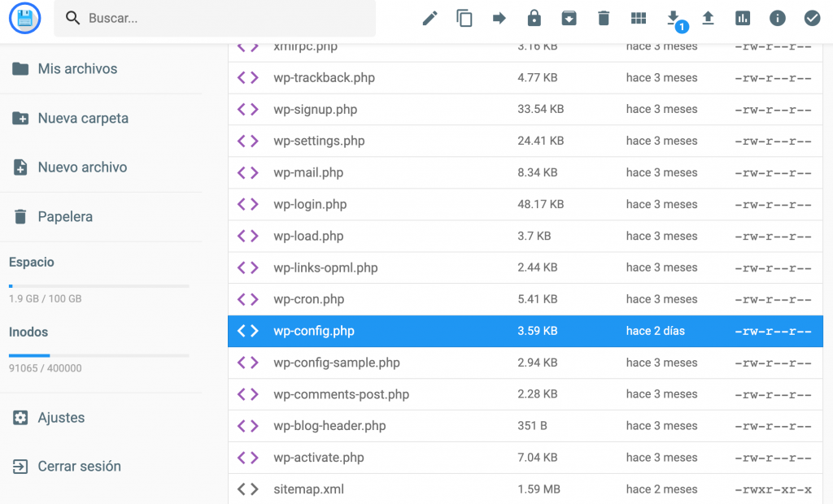Image resolution: width=833 pixels, height=504 pixels.
Task: Rename the file using the pencil icon
Action: (430, 17)
